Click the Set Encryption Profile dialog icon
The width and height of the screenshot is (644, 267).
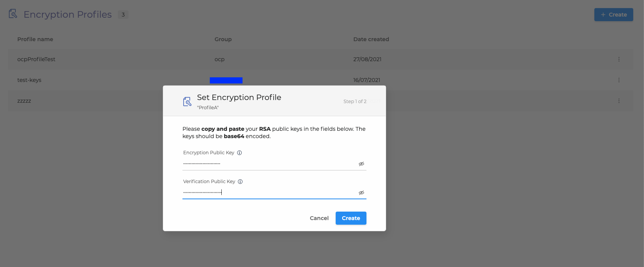point(187,102)
